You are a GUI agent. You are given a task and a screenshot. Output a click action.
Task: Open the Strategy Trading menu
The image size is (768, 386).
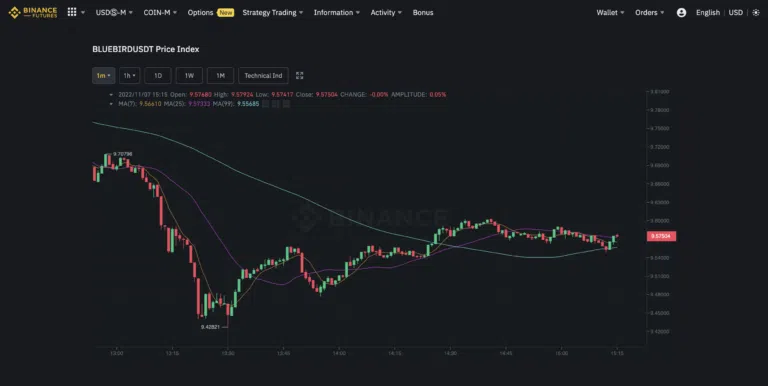tap(272, 13)
